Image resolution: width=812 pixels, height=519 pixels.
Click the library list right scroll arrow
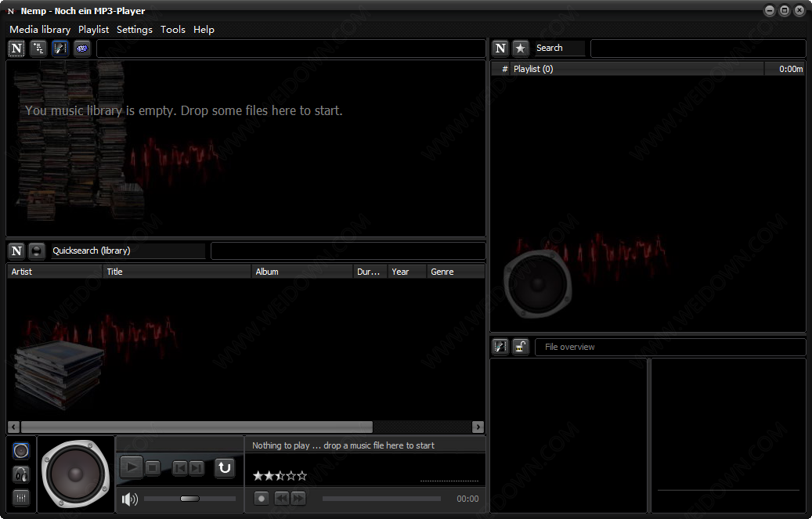tap(478, 427)
